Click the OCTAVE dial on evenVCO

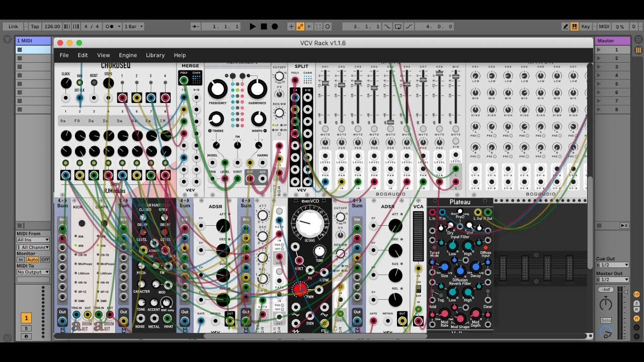coord(309,223)
